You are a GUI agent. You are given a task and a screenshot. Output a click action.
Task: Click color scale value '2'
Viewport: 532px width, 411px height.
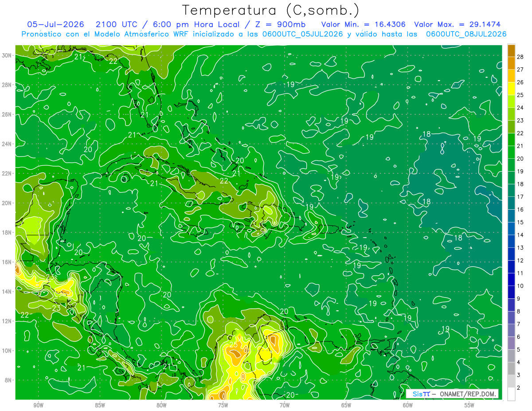pos(519,388)
